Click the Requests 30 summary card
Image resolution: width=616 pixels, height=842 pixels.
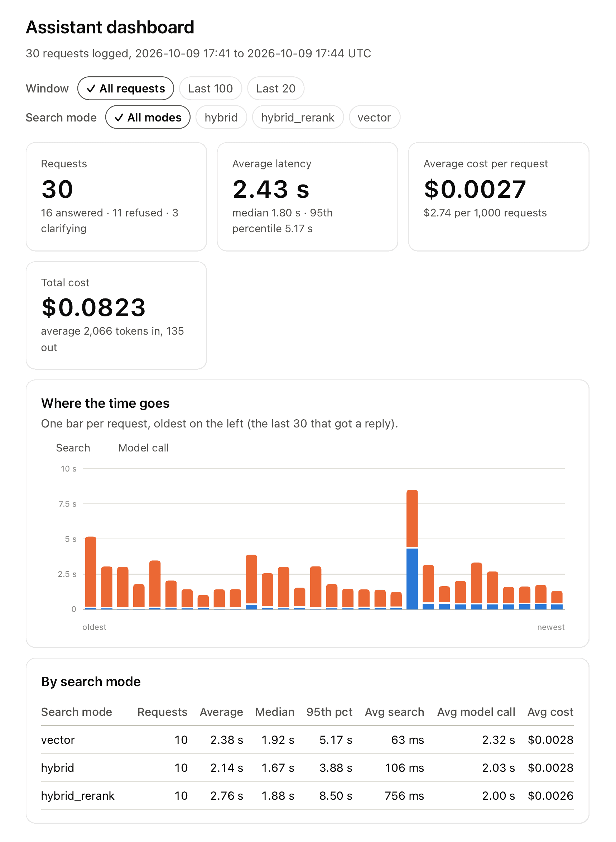pyautogui.click(x=116, y=197)
